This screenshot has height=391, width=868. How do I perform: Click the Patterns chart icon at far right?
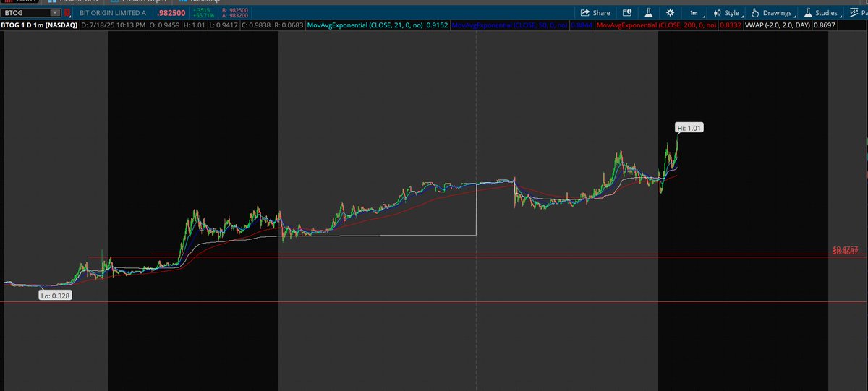(854, 13)
